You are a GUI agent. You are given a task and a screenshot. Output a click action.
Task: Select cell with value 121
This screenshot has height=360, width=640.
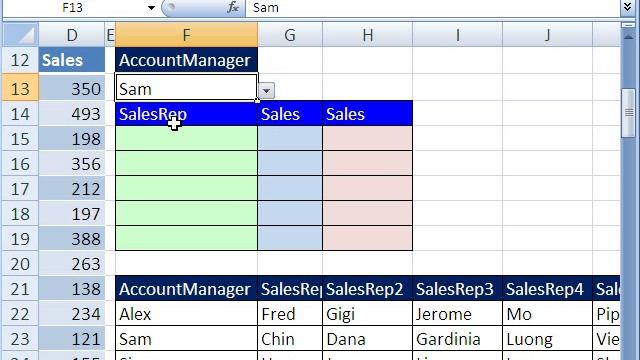72,339
